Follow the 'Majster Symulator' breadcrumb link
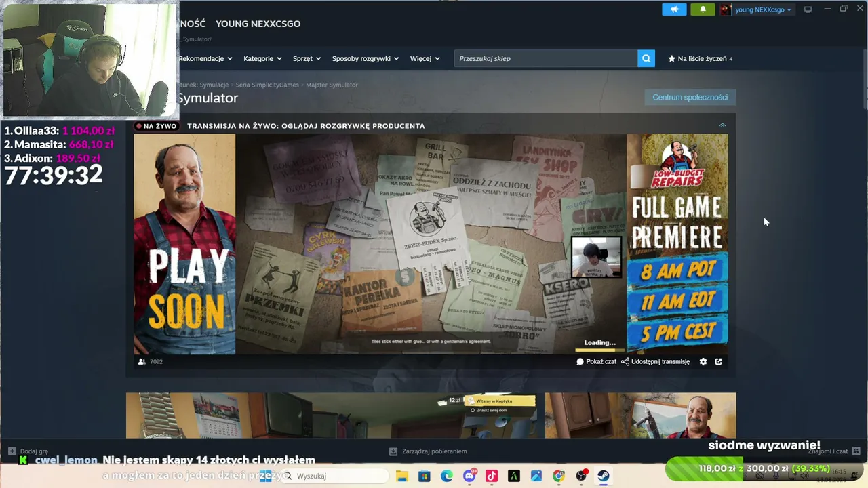Screen dimensions: 868x488 pos(332,85)
